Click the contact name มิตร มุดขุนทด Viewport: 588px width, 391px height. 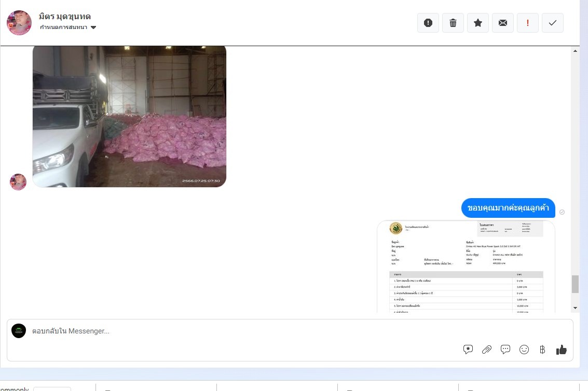65,16
